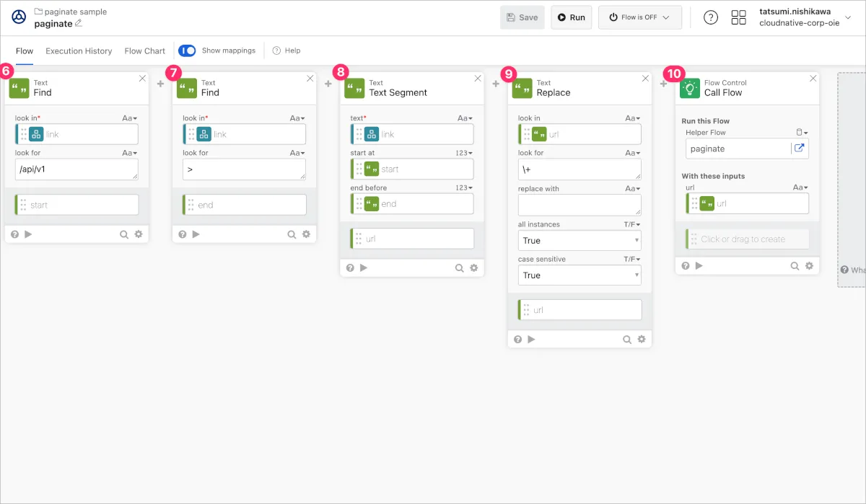Open settings gear on Replace card
866x504 pixels.
642,339
